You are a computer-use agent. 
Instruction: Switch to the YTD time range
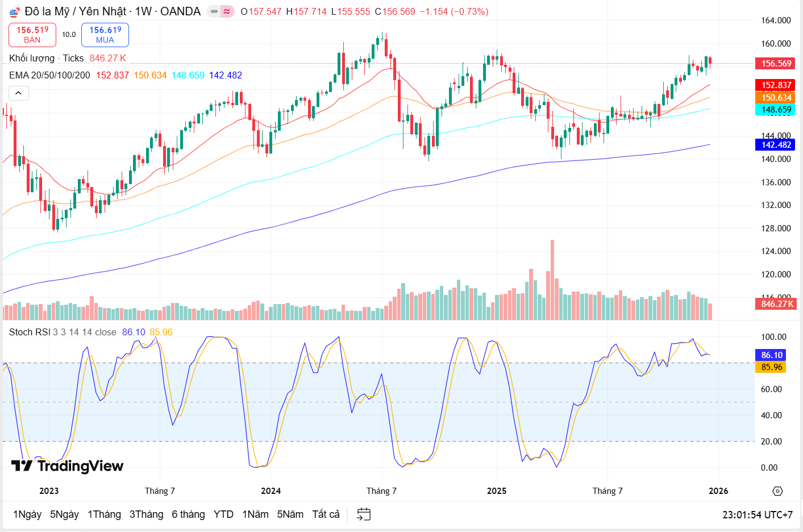click(x=223, y=514)
